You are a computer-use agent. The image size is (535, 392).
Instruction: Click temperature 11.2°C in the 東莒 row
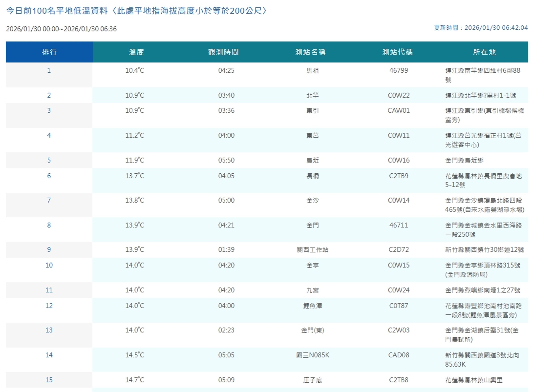coord(135,135)
